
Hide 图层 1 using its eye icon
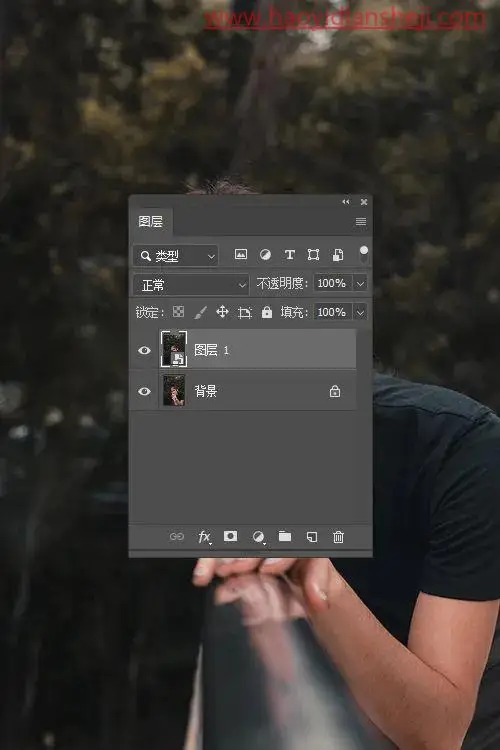click(x=144, y=350)
